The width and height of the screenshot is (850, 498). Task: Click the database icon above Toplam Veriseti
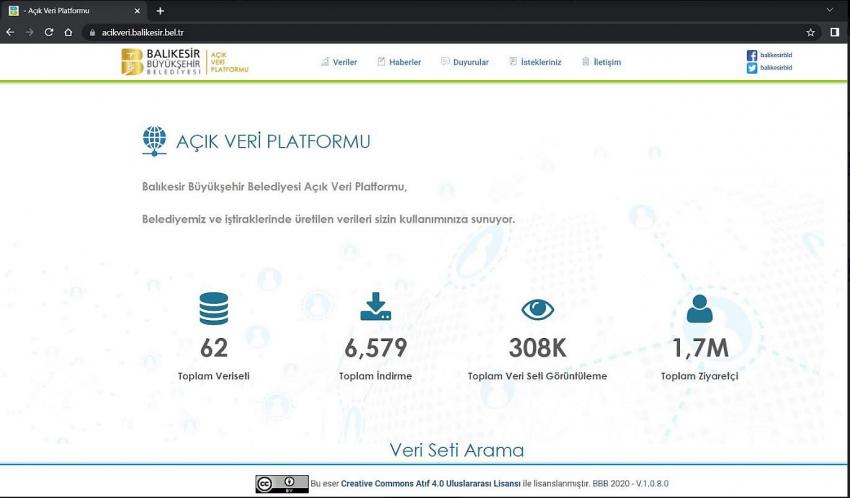pyautogui.click(x=213, y=309)
